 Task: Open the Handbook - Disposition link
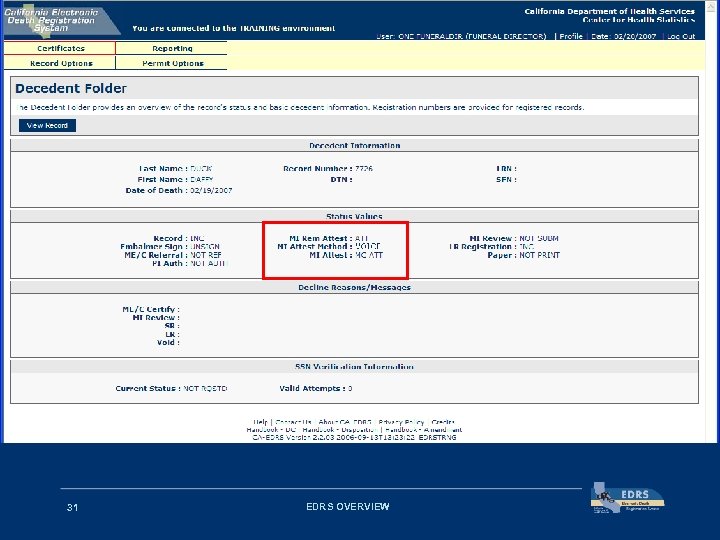coord(339,430)
